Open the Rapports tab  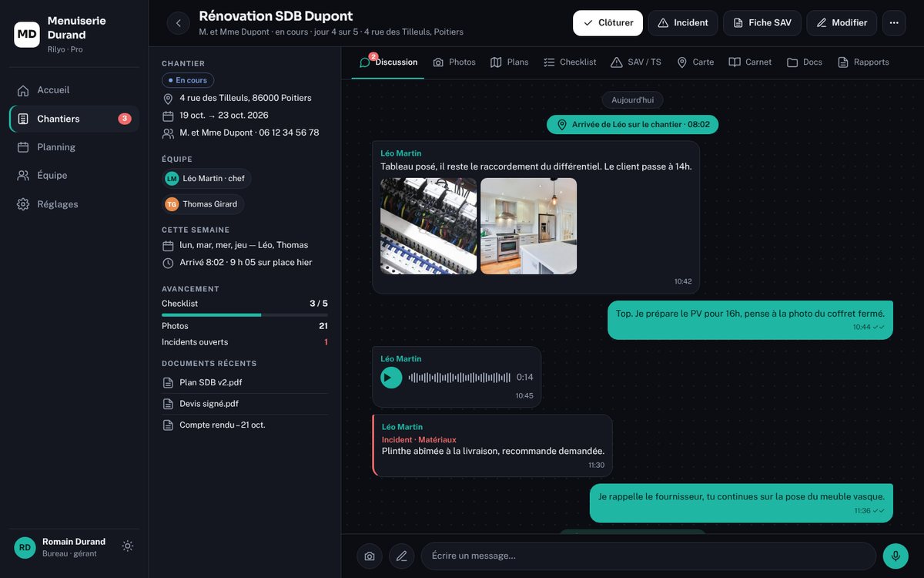pyautogui.click(x=863, y=62)
